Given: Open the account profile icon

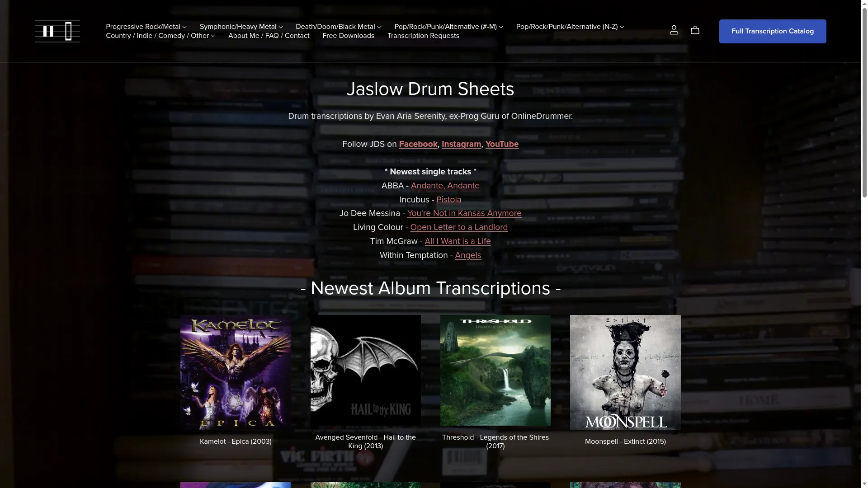Looking at the screenshot, I should click(674, 30).
